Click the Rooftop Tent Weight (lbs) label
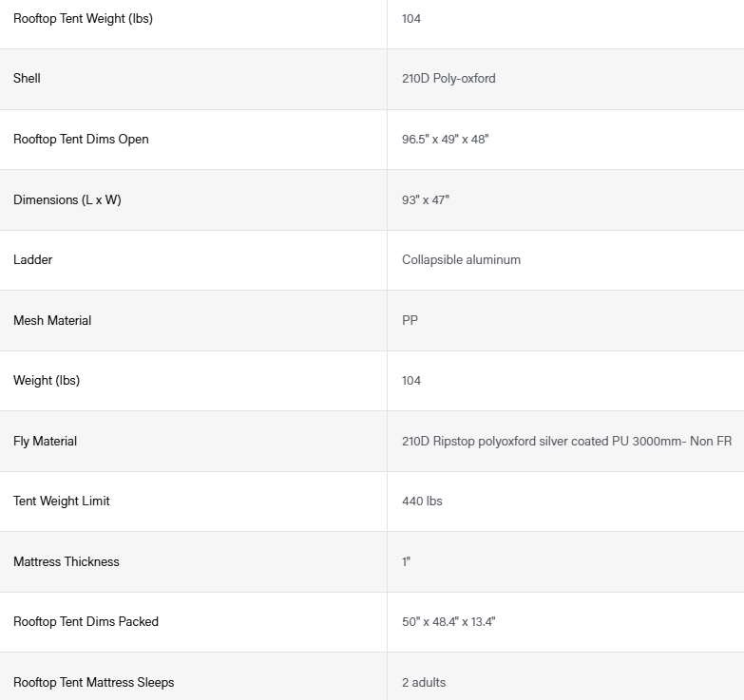This screenshot has width=744, height=700. point(83,18)
